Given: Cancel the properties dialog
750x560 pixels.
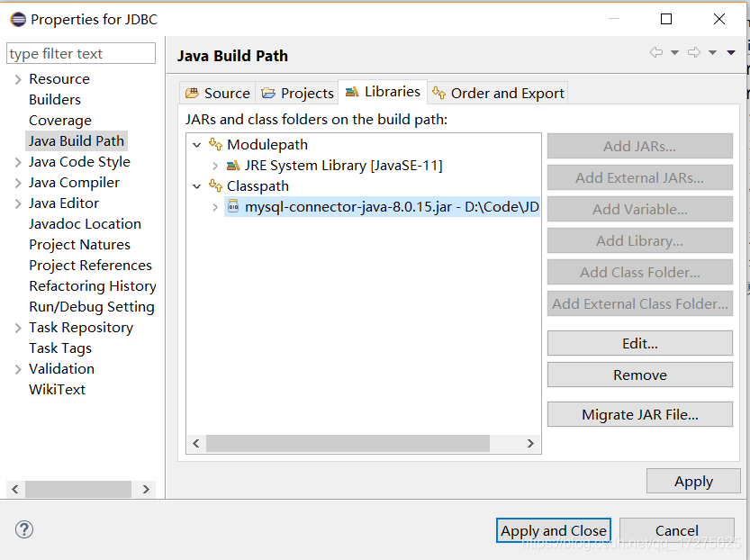Looking at the screenshot, I should tap(677, 530).
